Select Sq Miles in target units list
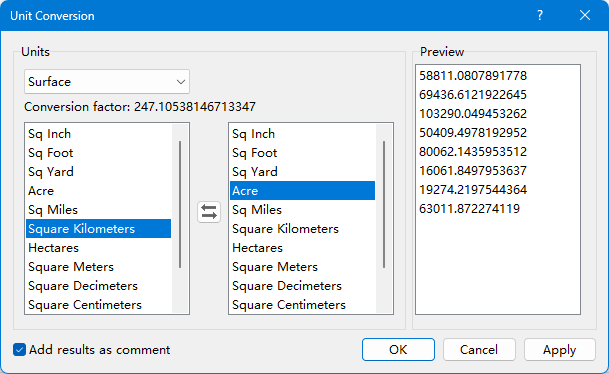 pyautogui.click(x=303, y=210)
